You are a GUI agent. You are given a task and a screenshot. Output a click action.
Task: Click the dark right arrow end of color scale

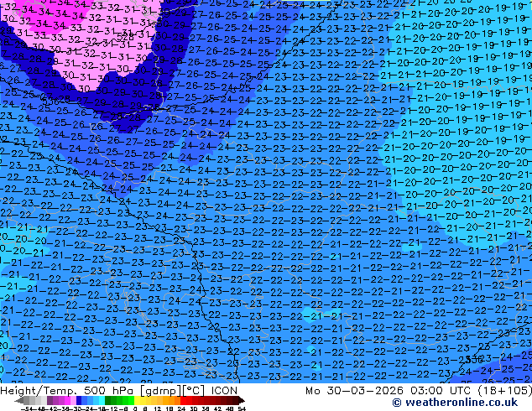[241, 400]
